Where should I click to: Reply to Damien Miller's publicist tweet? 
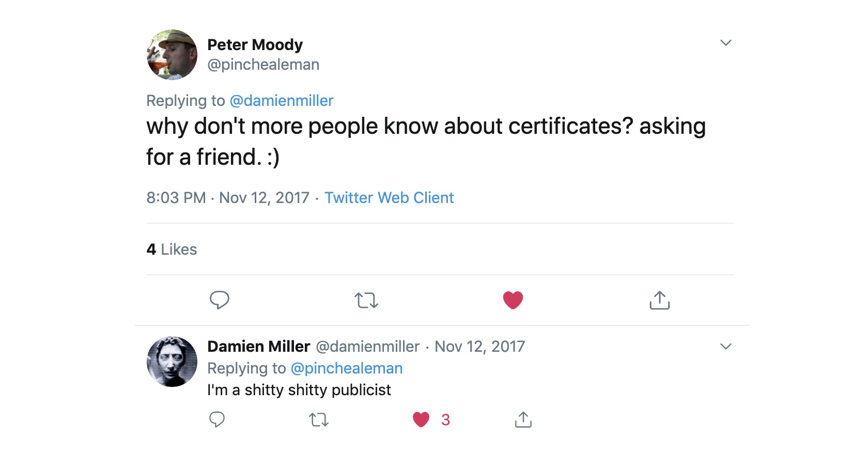click(216, 419)
